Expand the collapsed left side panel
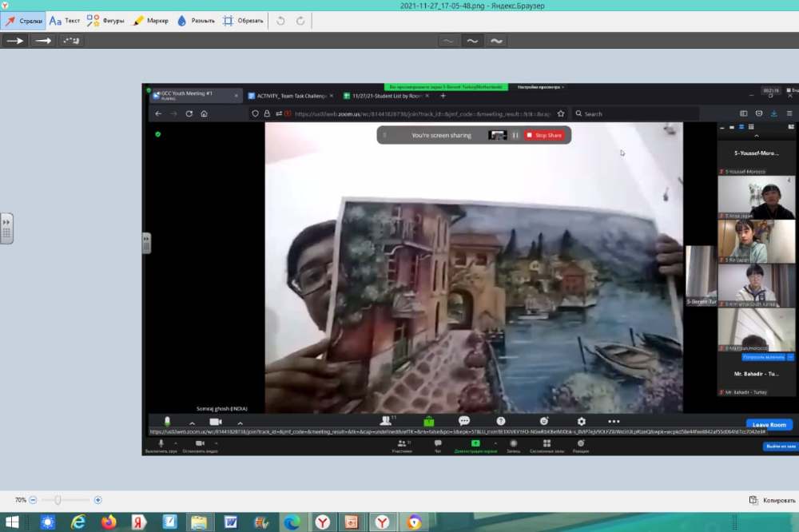 (6, 228)
